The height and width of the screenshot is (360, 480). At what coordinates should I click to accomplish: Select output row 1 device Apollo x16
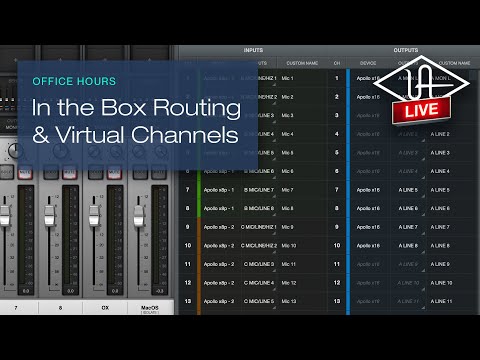pyautogui.click(x=368, y=78)
